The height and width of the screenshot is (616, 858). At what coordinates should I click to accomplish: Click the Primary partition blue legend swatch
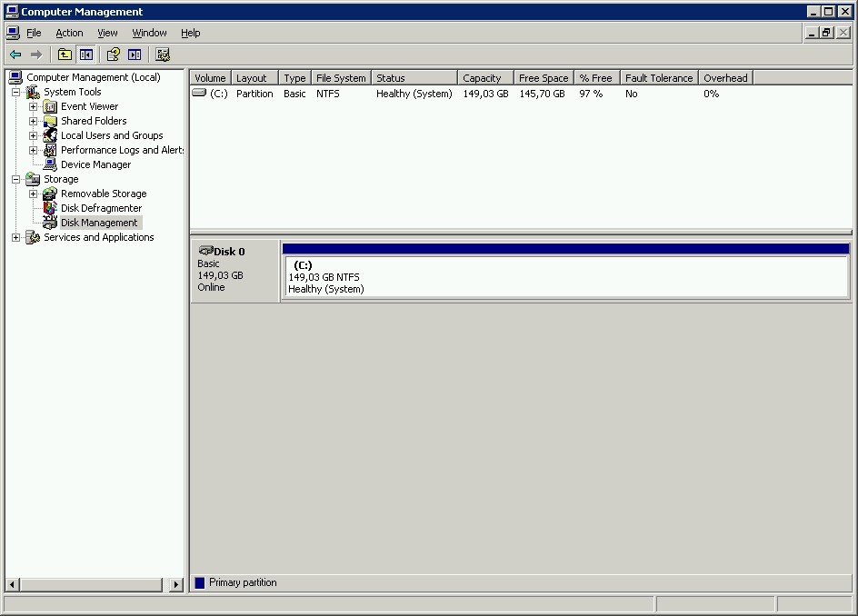click(200, 582)
